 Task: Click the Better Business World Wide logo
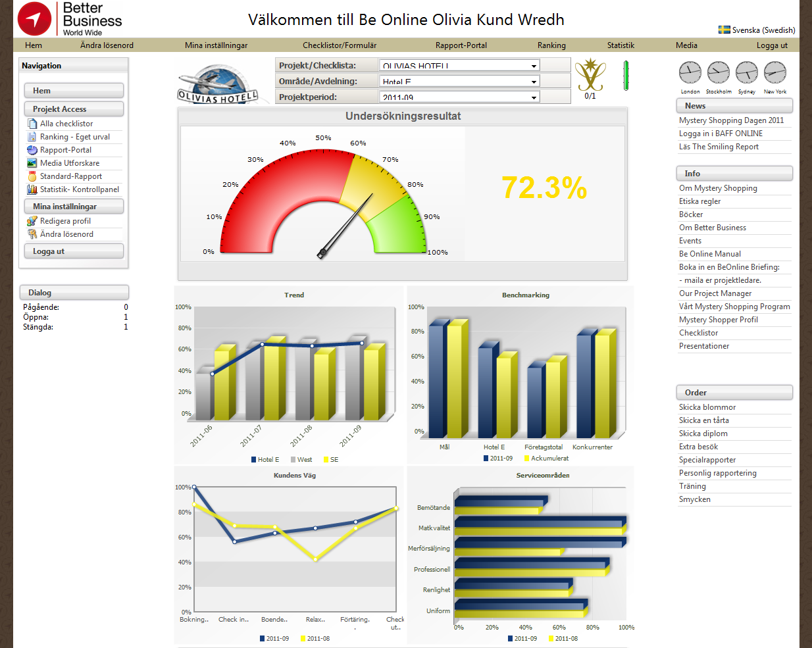tap(70, 19)
